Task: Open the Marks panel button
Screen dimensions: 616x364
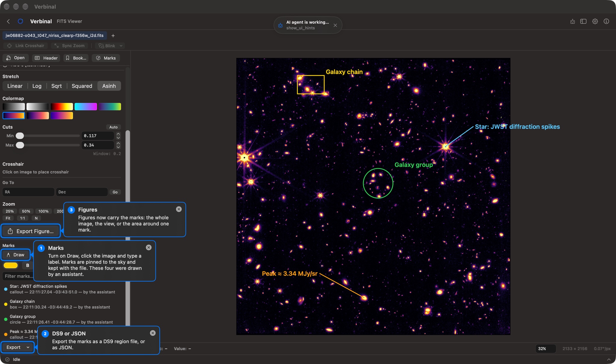Action: 106,58
